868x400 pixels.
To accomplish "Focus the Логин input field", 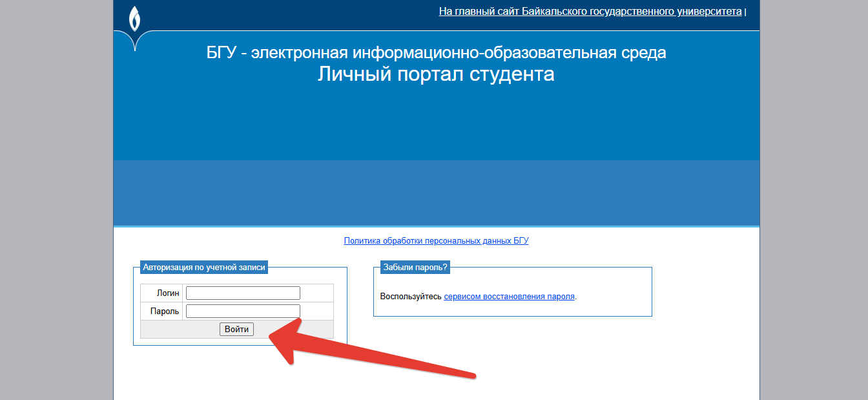I will coord(243,293).
